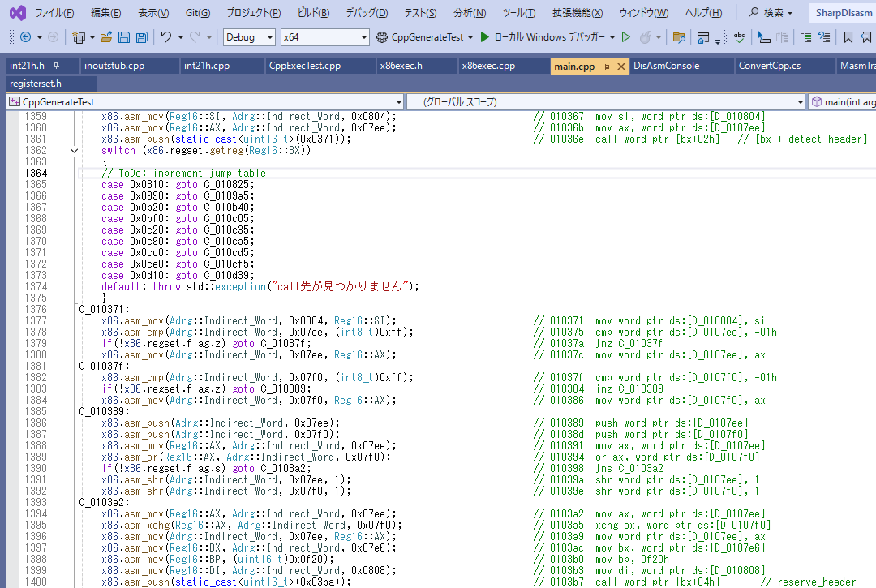Open the Debug configuration dropdown
Image resolution: width=876 pixels, height=588 pixels.
249,37
